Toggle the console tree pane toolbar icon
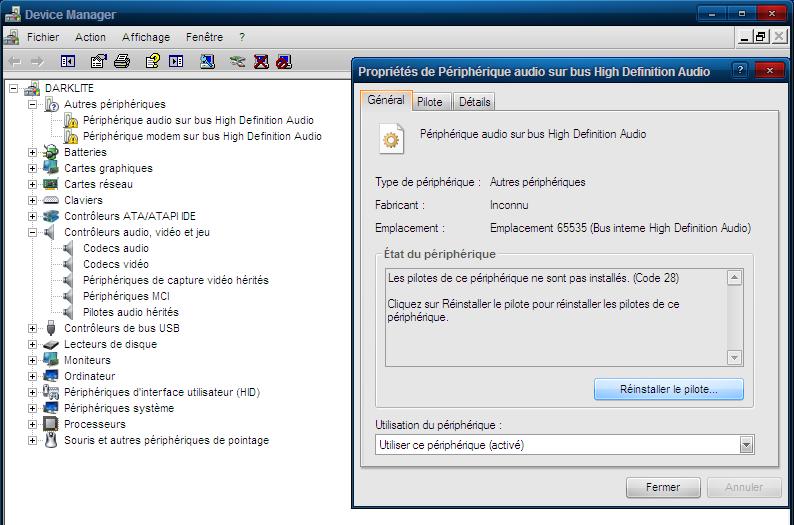The image size is (794, 525). pyautogui.click(x=68, y=61)
